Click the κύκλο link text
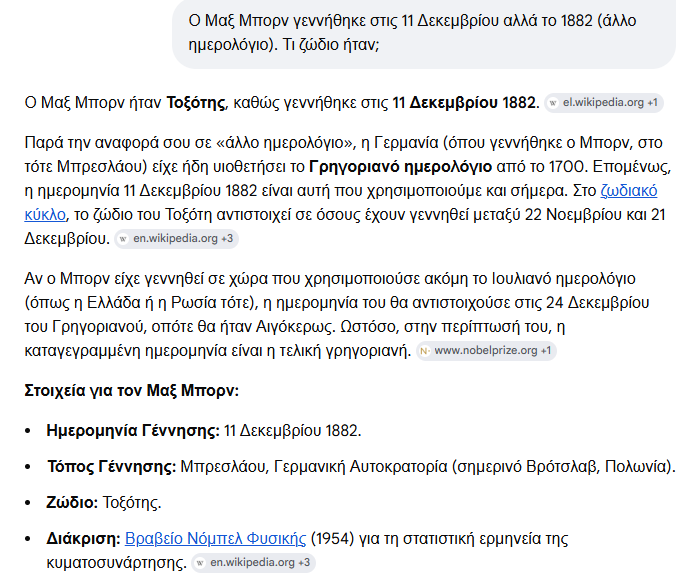 coord(45,215)
